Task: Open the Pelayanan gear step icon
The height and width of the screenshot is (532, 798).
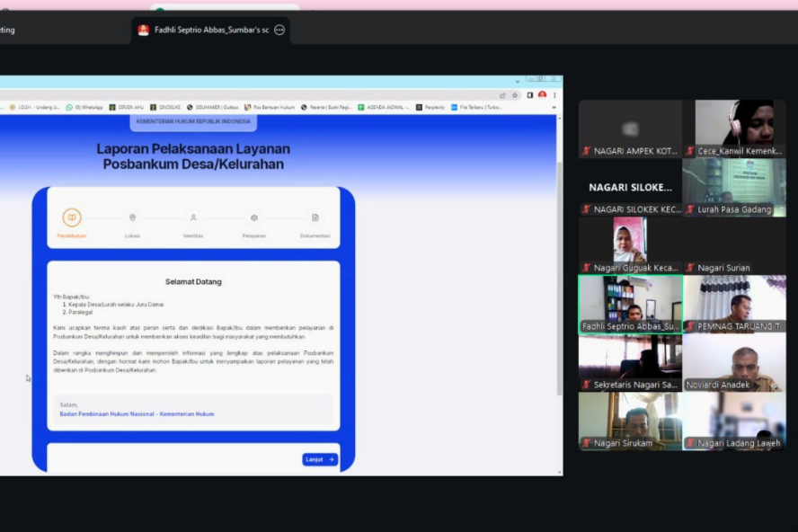Action: 254,217
